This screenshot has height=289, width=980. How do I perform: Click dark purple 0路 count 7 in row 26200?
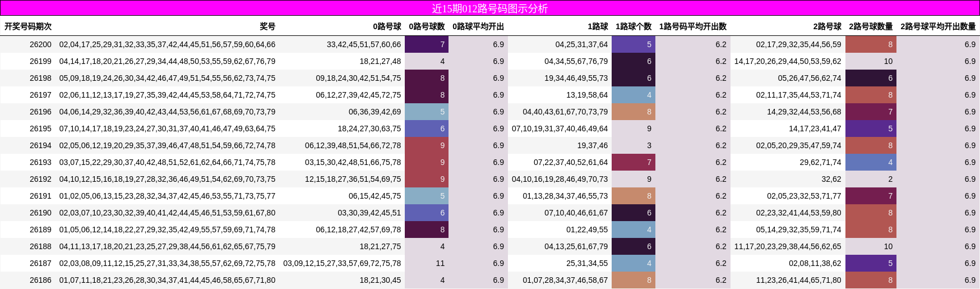coord(427,44)
